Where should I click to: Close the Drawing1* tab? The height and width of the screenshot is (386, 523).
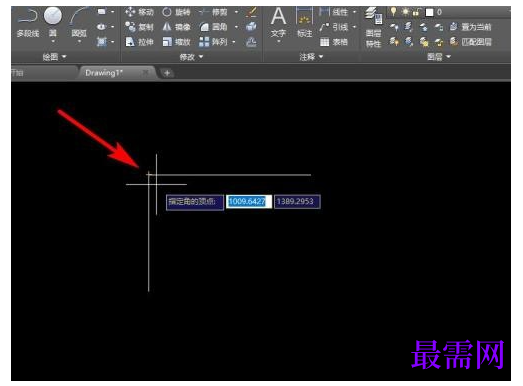pyautogui.click(x=146, y=72)
